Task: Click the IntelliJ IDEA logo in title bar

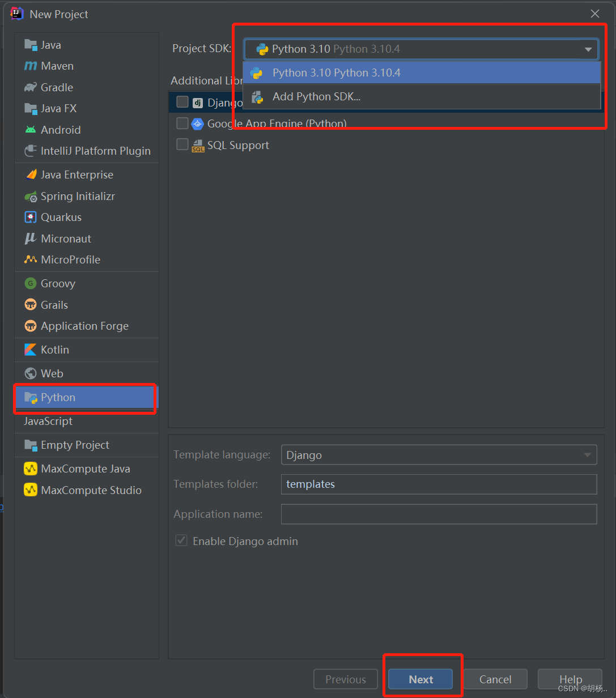Action: pyautogui.click(x=18, y=14)
